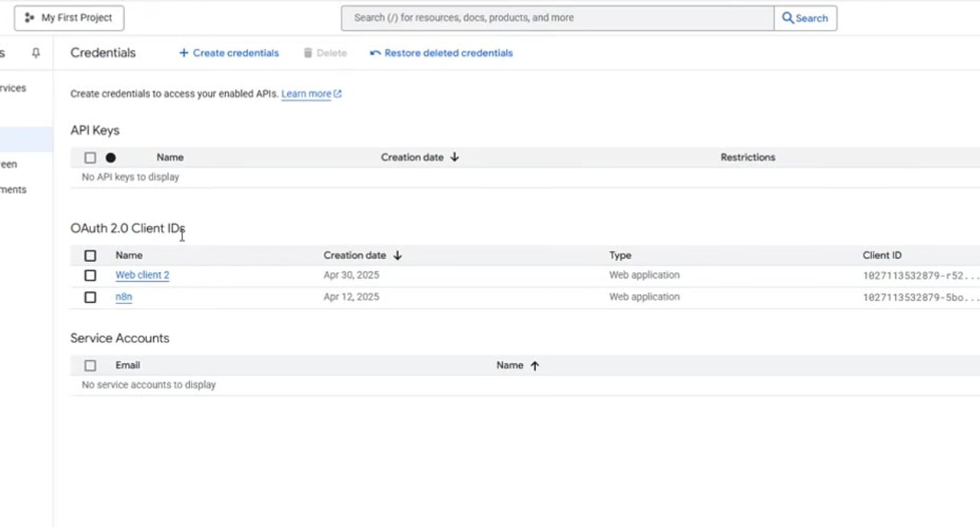Click the Credentials page title
980x527 pixels.
point(103,53)
